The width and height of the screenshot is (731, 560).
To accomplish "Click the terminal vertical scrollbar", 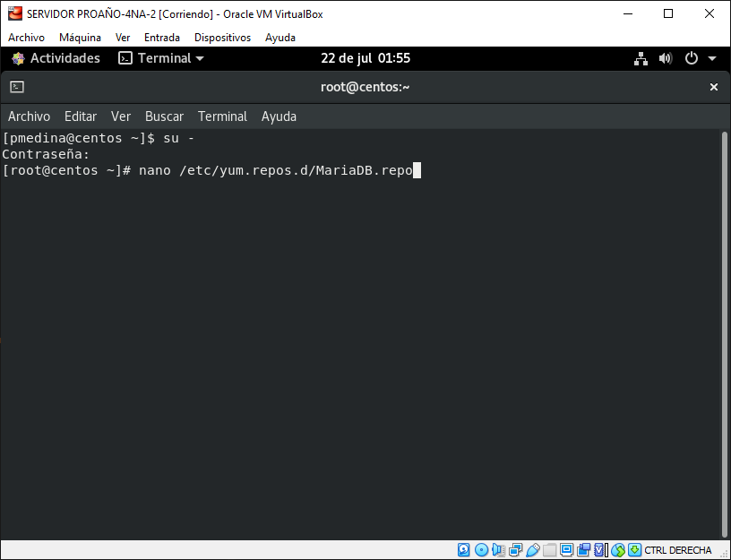I will pos(725,334).
